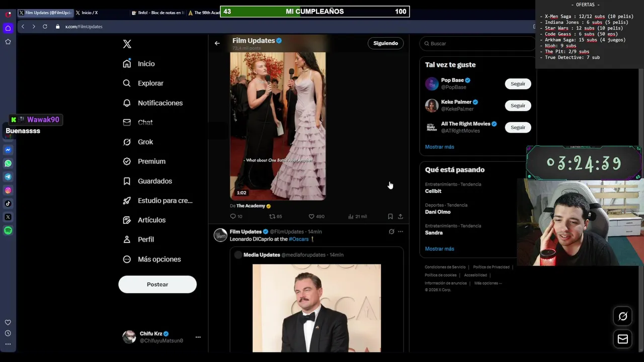Bookmark the Academy video post
The image size is (644, 362).
pyautogui.click(x=390, y=217)
